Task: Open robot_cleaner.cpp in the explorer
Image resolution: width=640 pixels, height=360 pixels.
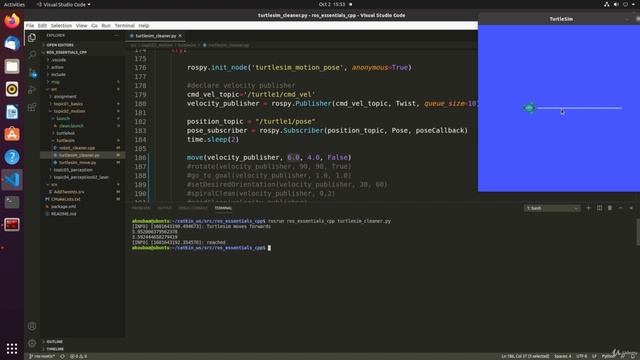Action: pos(77,148)
